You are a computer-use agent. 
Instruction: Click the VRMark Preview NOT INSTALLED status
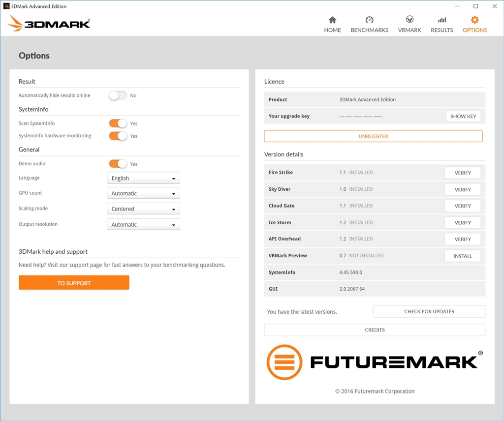[366, 256]
